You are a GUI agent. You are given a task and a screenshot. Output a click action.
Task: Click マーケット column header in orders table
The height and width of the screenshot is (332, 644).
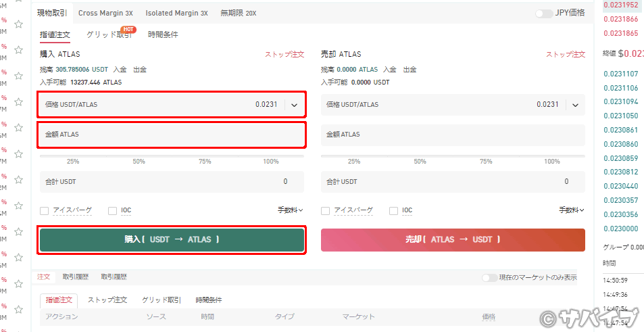pos(359,316)
